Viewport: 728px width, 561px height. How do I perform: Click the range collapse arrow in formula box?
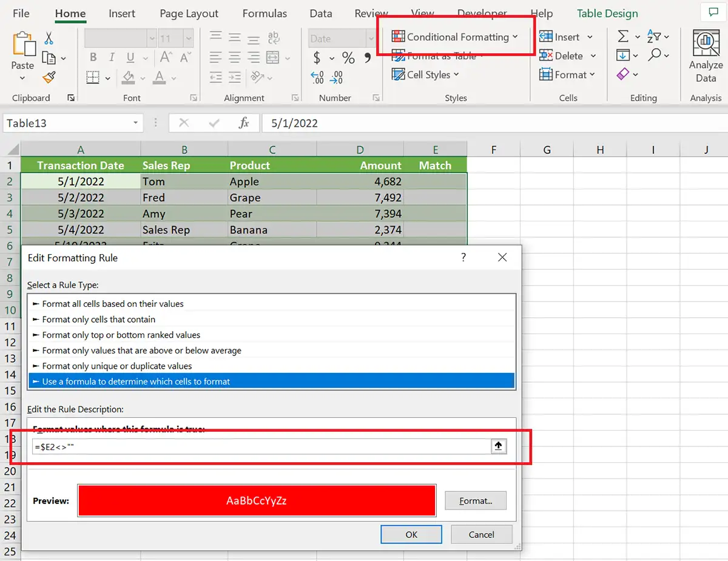pyautogui.click(x=499, y=446)
